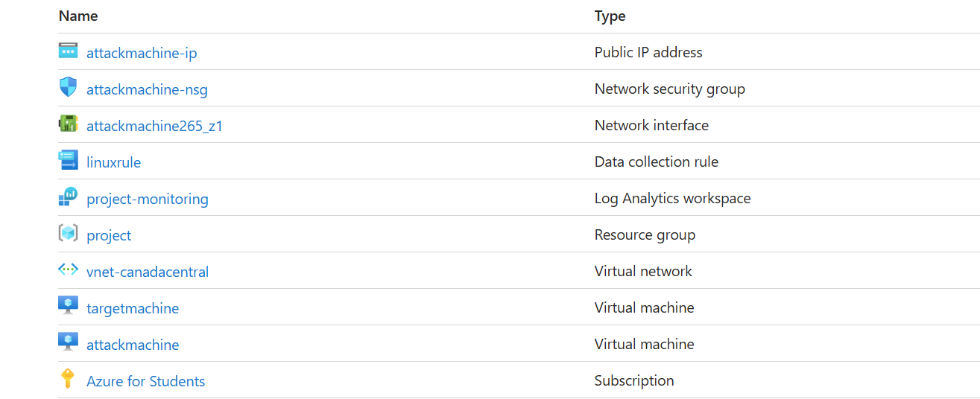This screenshot has width=980, height=399.
Task: Click the resource group cube icon beside project
Action: (x=68, y=234)
